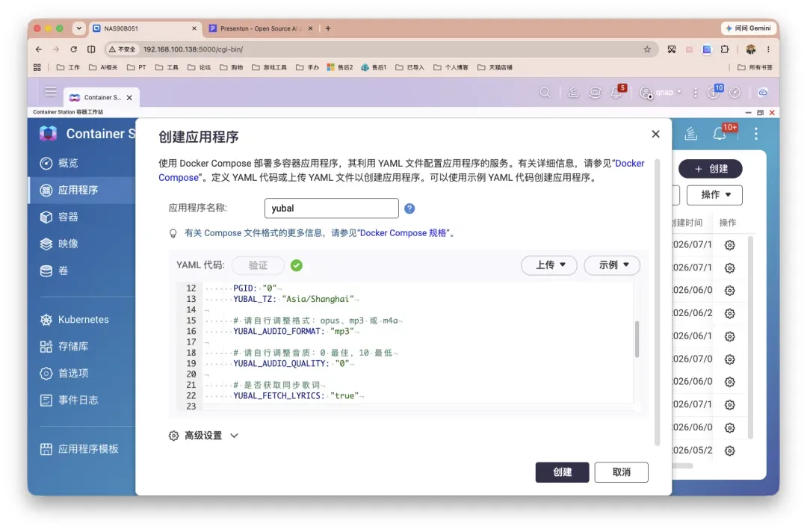Open the 工作 bookmarks folder

68,67
